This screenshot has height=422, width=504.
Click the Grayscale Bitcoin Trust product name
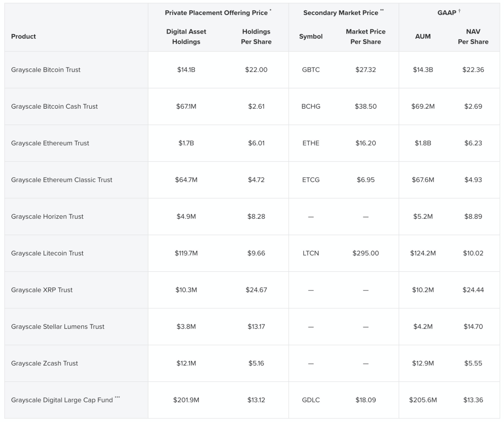[x=46, y=70]
